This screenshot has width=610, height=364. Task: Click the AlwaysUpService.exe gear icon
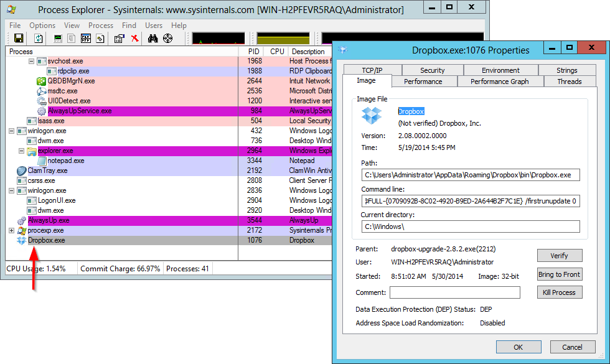pyautogui.click(x=42, y=111)
